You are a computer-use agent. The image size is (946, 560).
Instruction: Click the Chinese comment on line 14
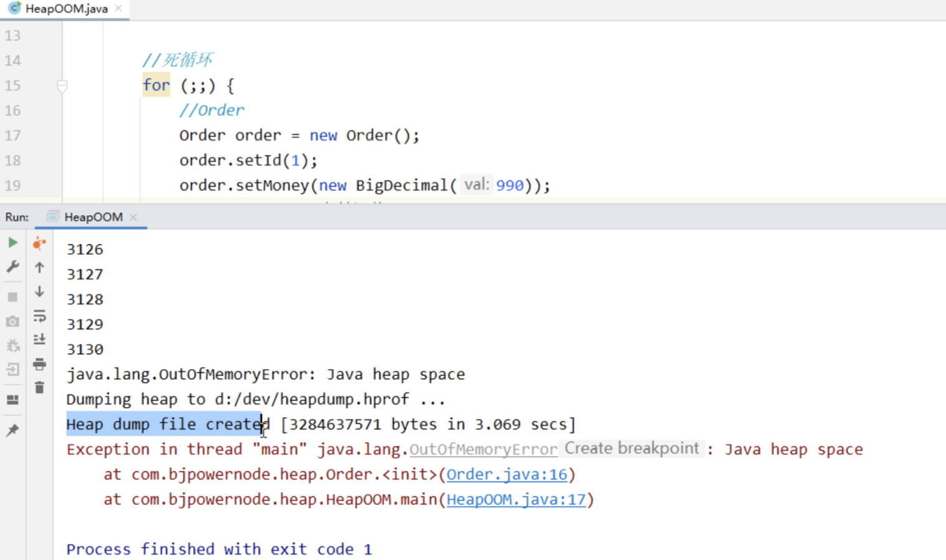178,60
